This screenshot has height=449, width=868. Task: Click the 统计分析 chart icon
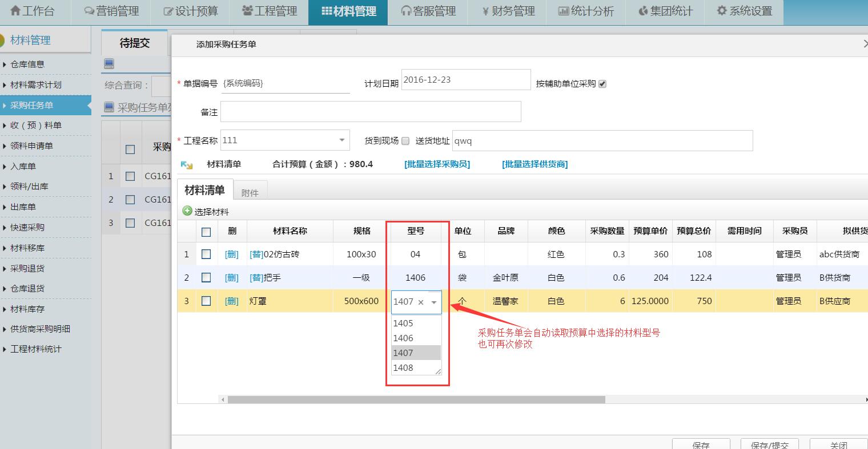(x=563, y=11)
